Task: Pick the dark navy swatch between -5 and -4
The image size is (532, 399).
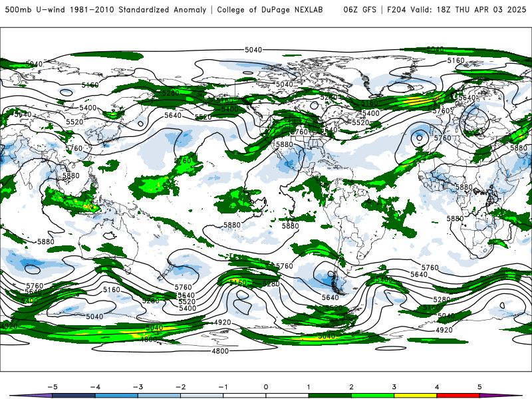Action: (74, 396)
